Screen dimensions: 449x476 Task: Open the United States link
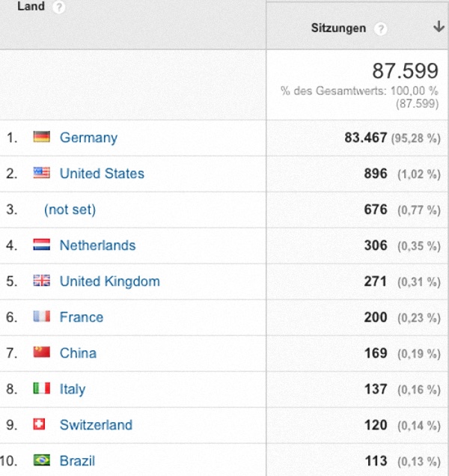pyautogui.click(x=102, y=174)
